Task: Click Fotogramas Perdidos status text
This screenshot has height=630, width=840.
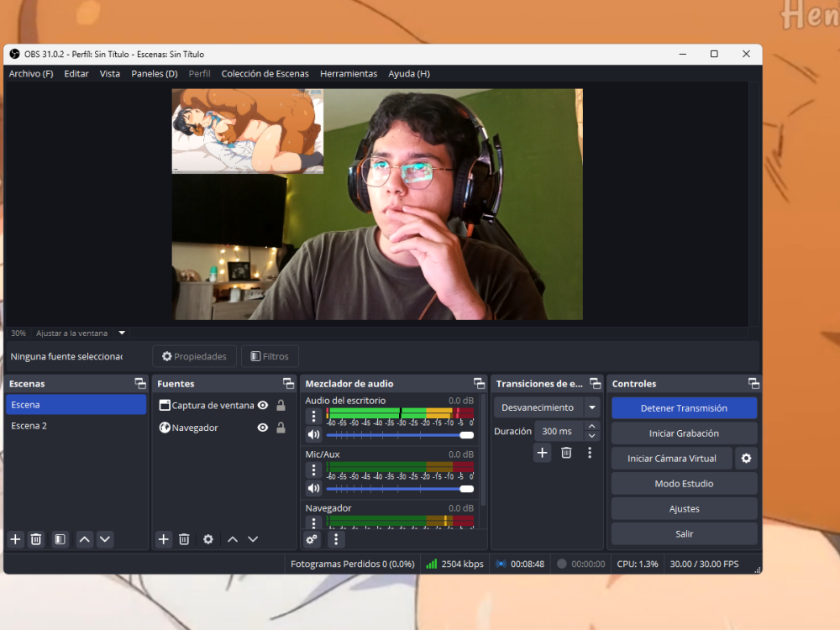Action: [353, 564]
